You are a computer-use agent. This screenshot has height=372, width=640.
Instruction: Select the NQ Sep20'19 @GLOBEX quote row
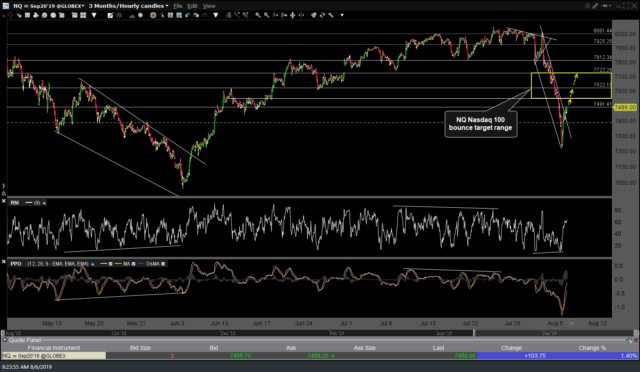(320, 356)
